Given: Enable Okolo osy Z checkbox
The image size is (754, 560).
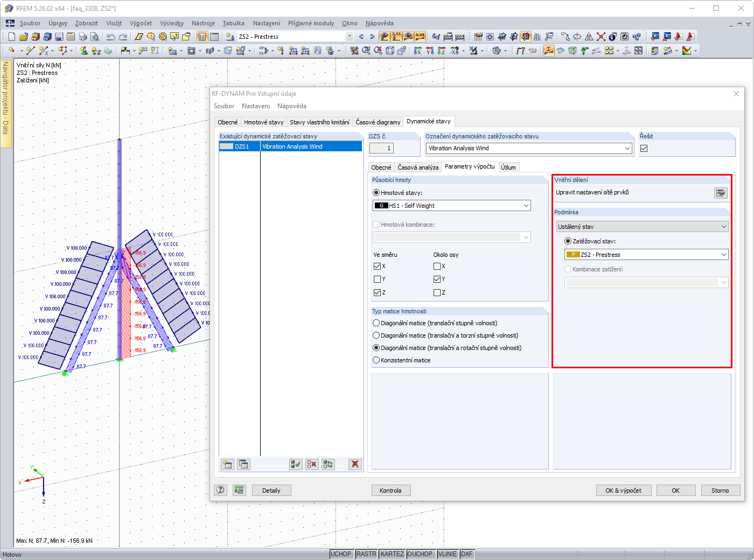Looking at the screenshot, I should point(437,292).
